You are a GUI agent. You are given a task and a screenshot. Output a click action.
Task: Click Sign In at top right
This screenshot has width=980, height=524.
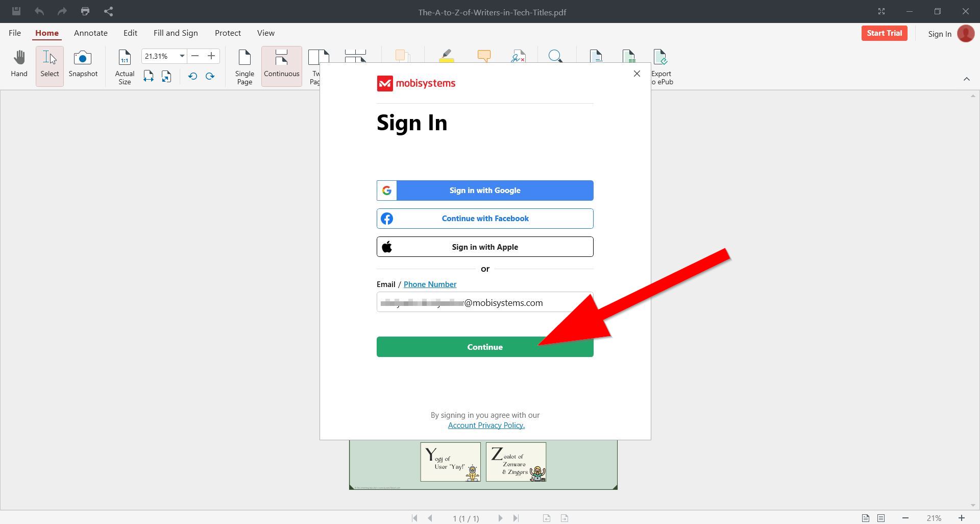point(940,34)
